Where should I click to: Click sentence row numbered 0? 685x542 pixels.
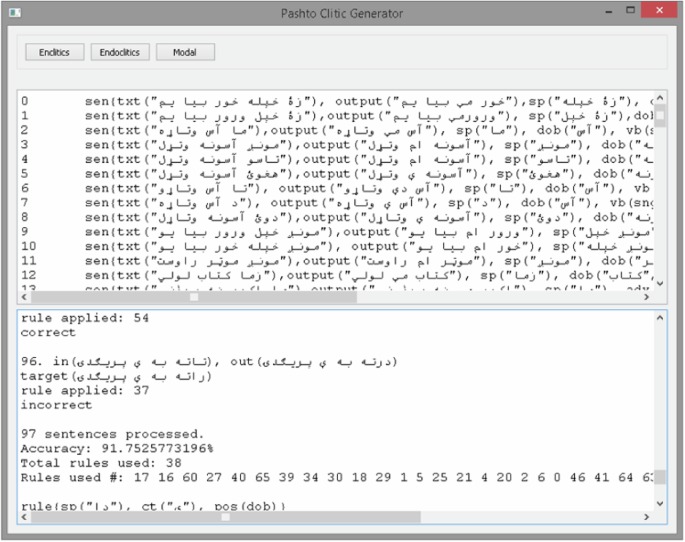(x=336, y=101)
